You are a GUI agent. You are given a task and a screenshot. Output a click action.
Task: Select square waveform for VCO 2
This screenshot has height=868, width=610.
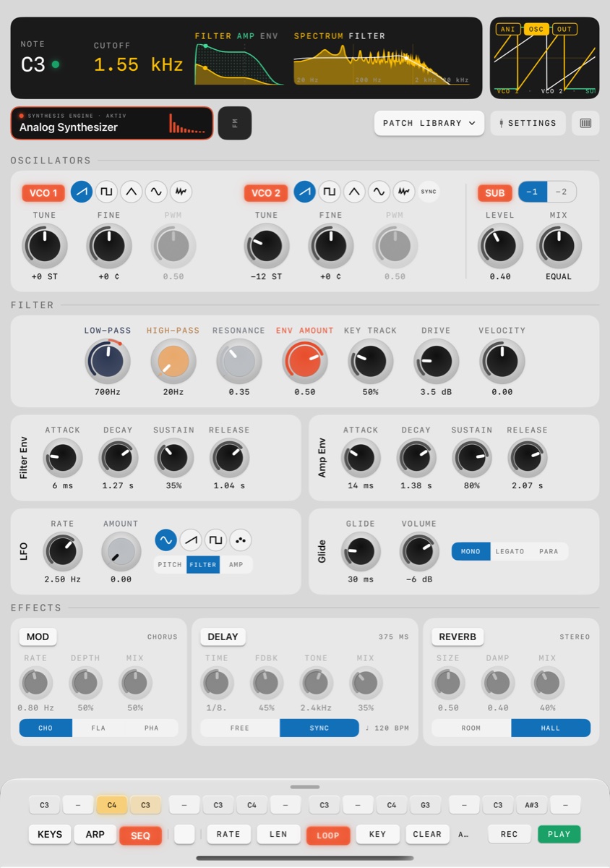pyautogui.click(x=329, y=192)
